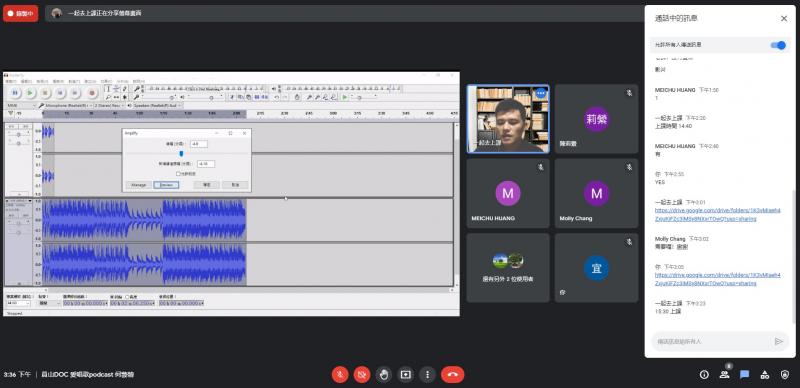Screen dimensions: 800x388
Task: Open the Drive link you posted at 3:05
Action: 717,279
